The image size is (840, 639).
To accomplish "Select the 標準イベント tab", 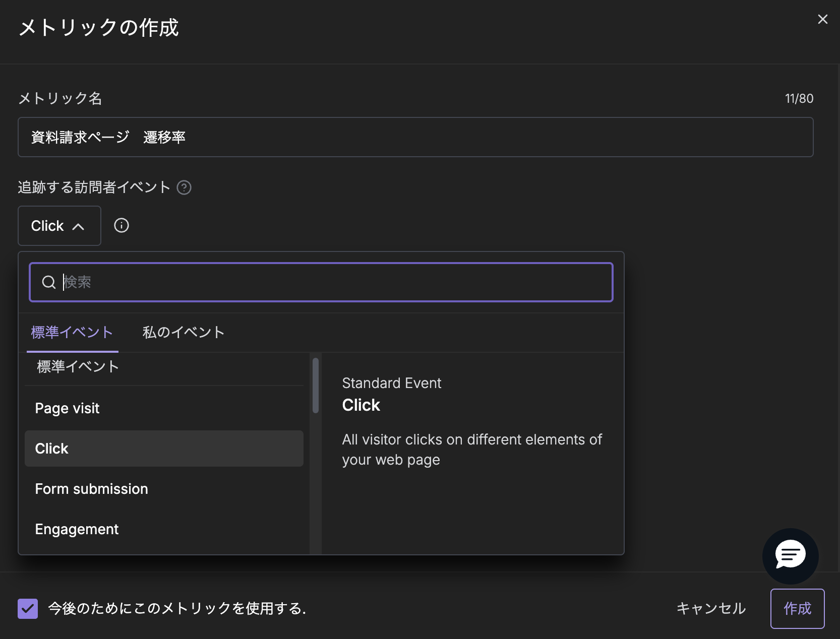I will point(72,332).
